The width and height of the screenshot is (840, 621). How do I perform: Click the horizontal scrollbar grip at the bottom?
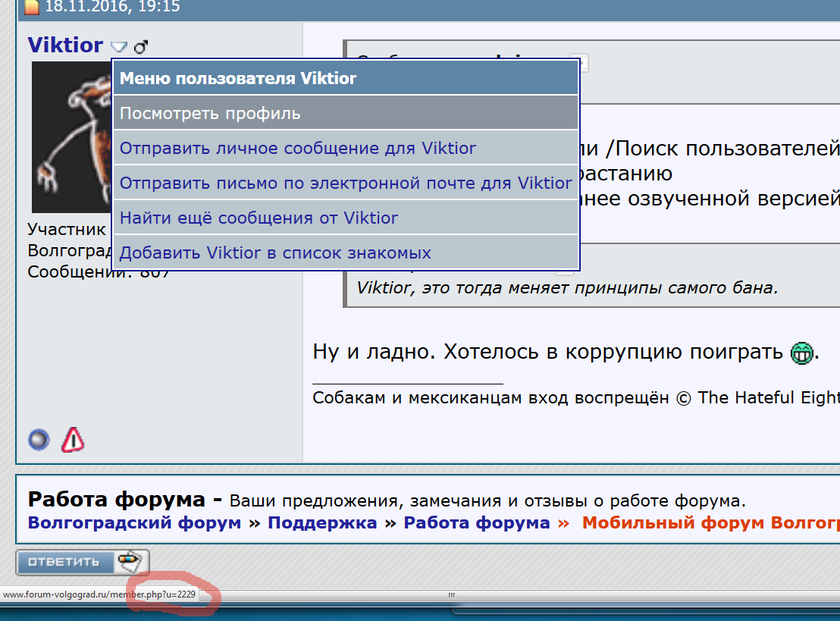click(x=451, y=595)
